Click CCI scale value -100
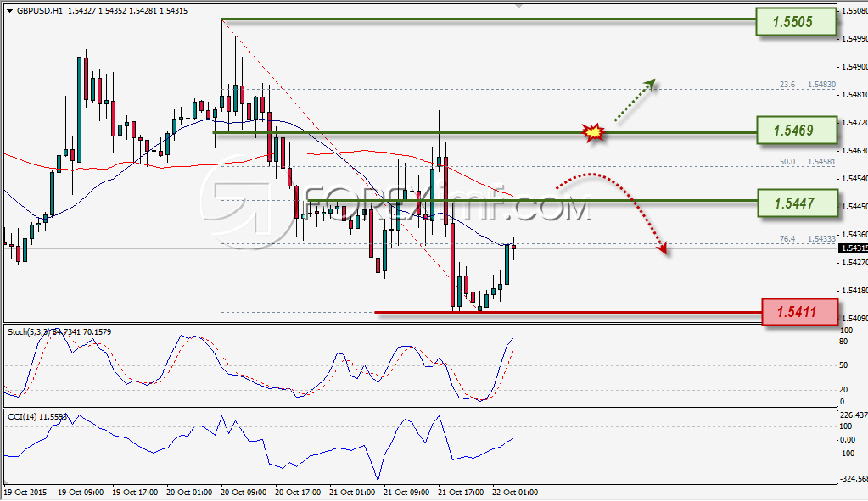 click(848, 454)
